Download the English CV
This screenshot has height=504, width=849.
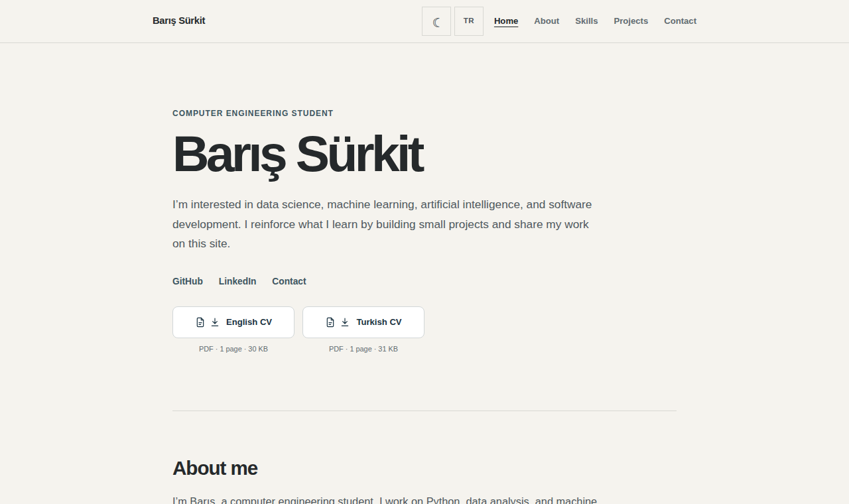coord(233,322)
